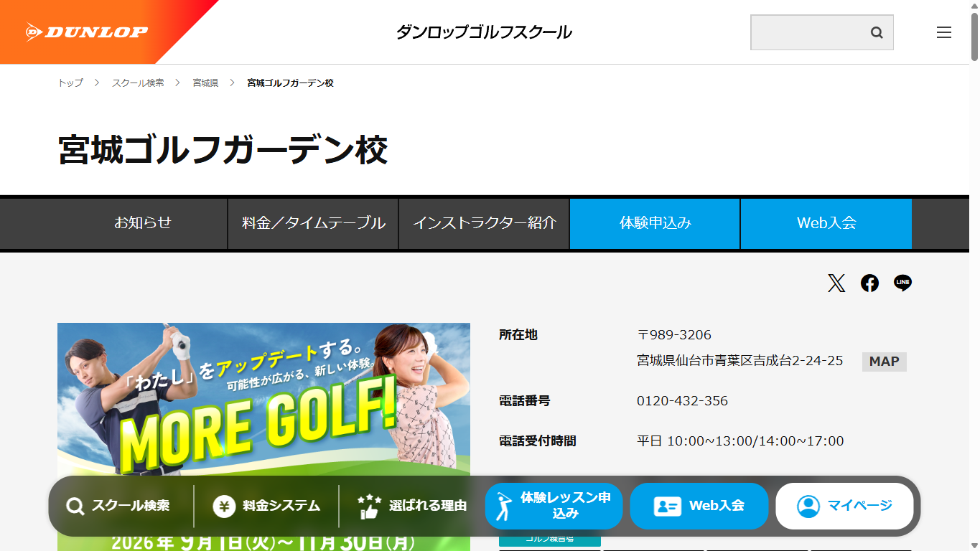Open the hamburger menu
Screen dimensions: 980x551
click(x=944, y=32)
